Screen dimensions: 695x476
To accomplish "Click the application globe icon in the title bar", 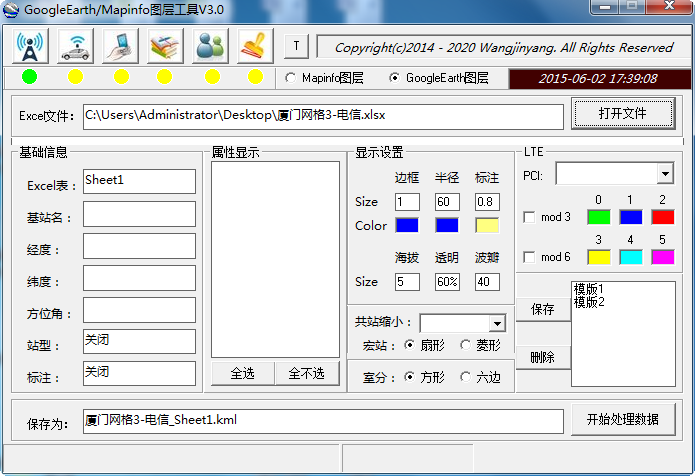I will [11, 10].
